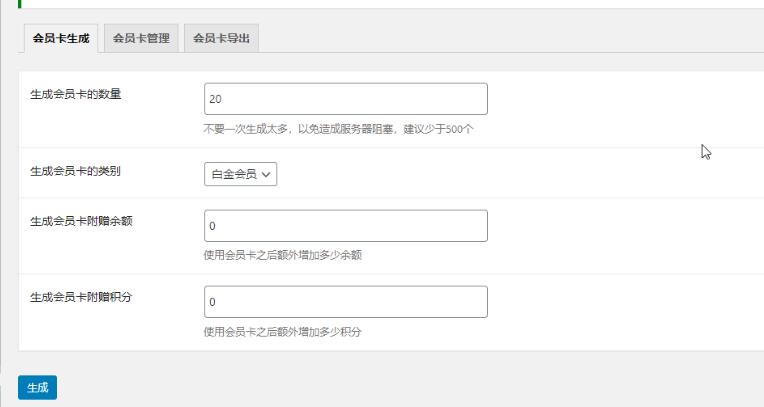Viewport: 764px width, 407px height.
Task: Click the 生成会员卡的数量 label
Action: [76, 94]
